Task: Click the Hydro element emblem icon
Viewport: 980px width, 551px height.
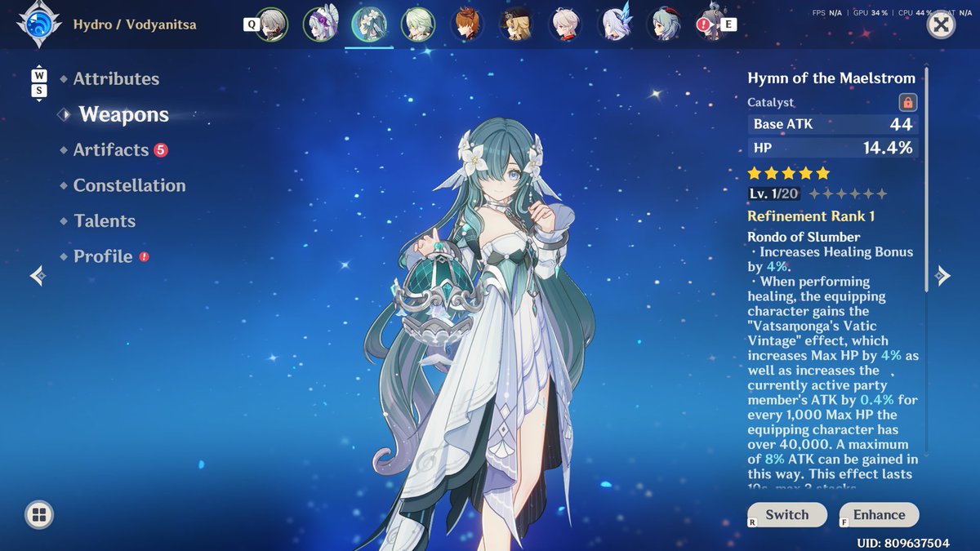Action: point(38,24)
